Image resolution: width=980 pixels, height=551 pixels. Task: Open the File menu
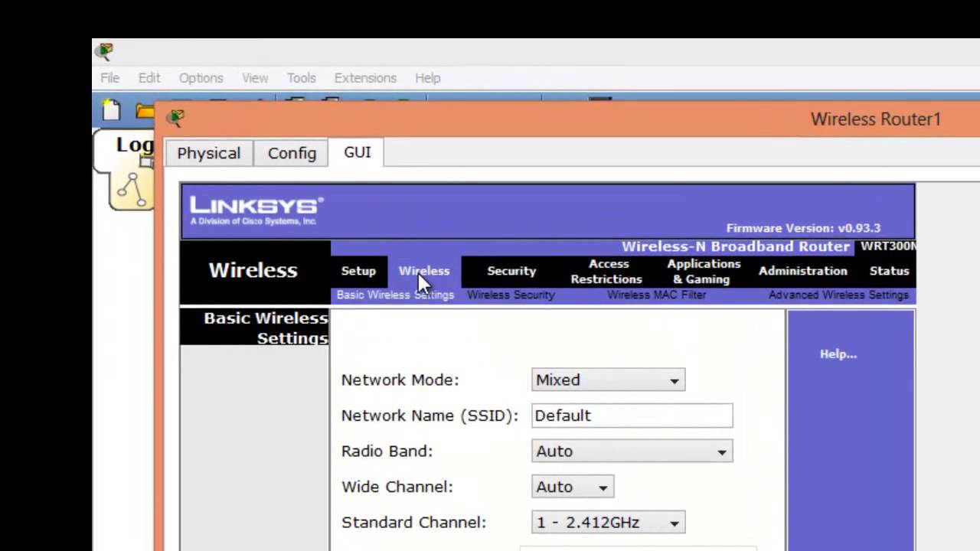point(110,78)
